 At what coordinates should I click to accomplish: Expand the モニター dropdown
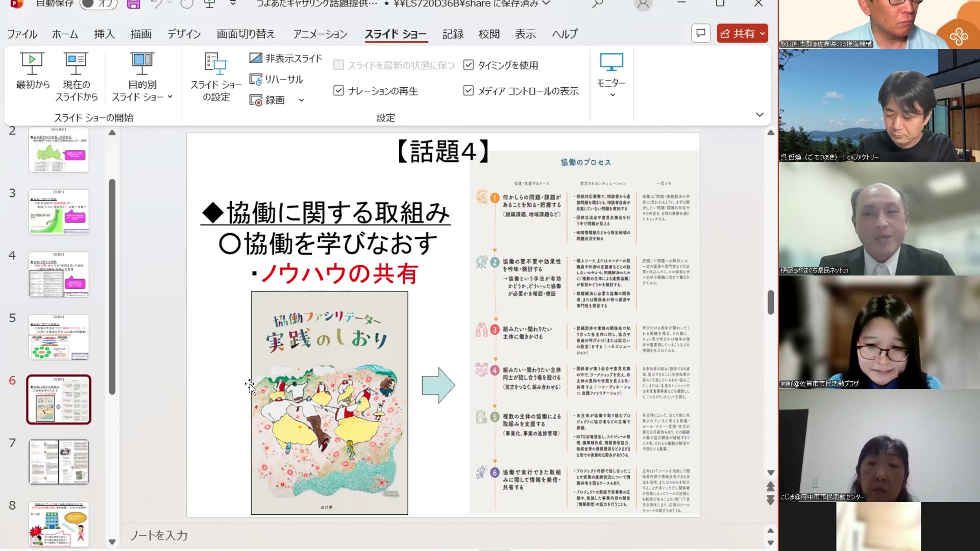pyautogui.click(x=611, y=77)
